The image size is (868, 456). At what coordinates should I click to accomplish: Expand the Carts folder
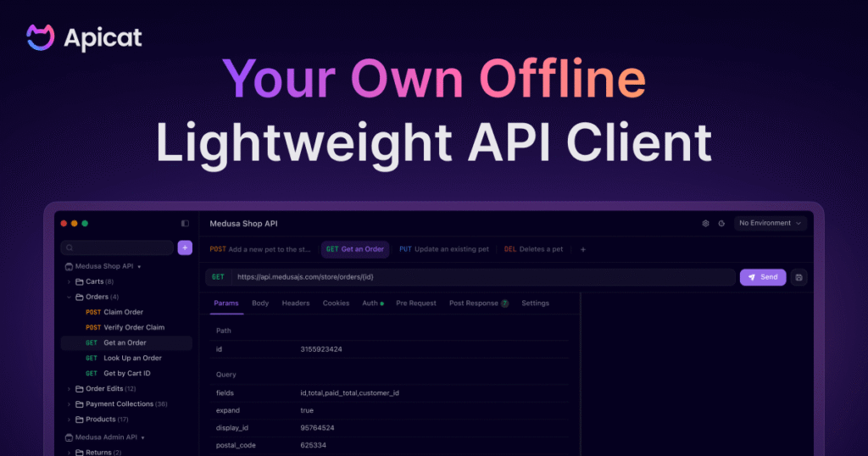69,281
